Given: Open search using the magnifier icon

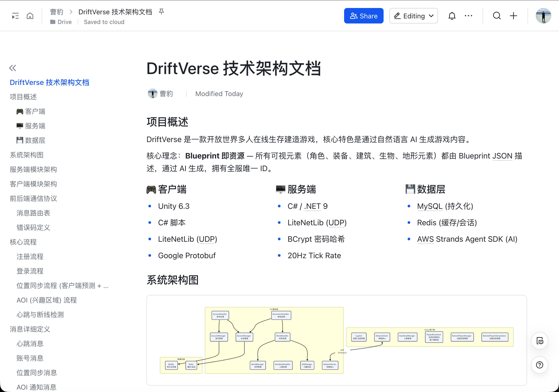Looking at the screenshot, I should click(x=497, y=15).
